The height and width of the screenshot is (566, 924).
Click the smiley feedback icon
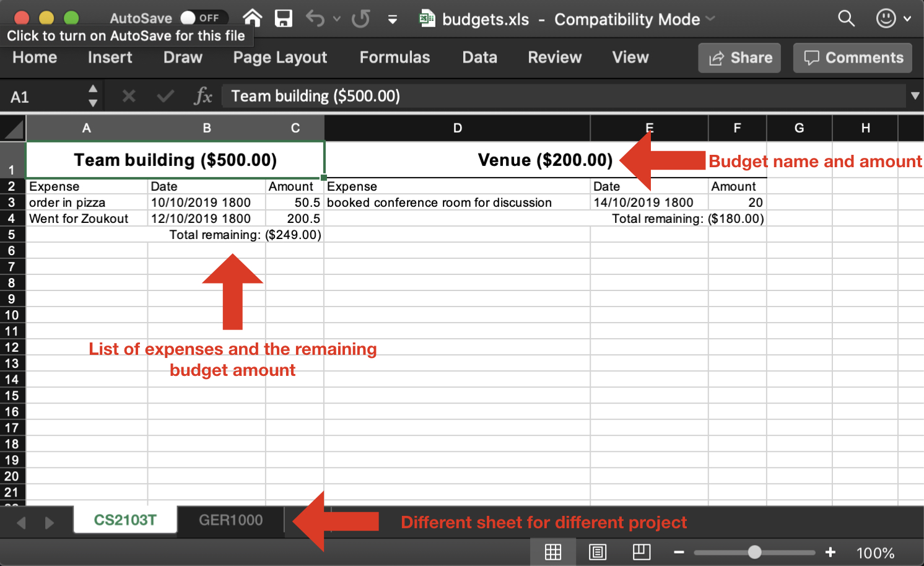tap(886, 19)
